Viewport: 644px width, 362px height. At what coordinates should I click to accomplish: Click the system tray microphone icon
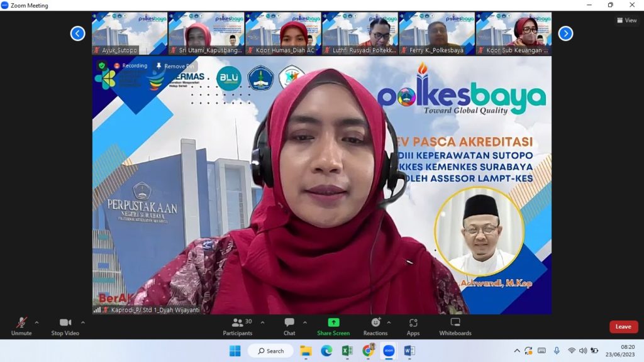pyautogui.click(x=557, y=351)
